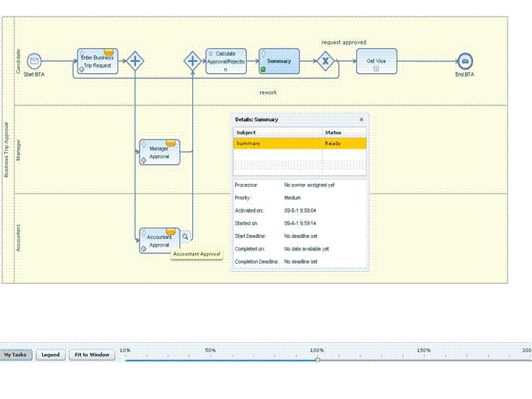Toggle the My Tasks button
Screen dimensions: 532x399
[15, 355]
